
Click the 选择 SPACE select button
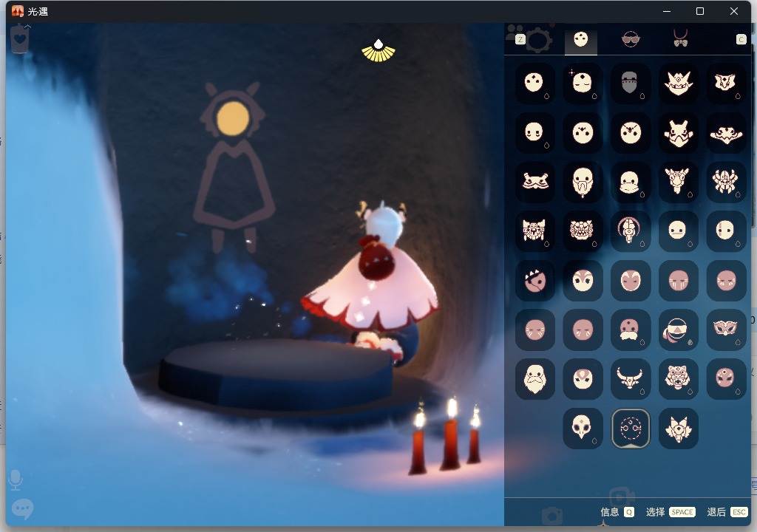pyautogui.click(x=671, y=512)
